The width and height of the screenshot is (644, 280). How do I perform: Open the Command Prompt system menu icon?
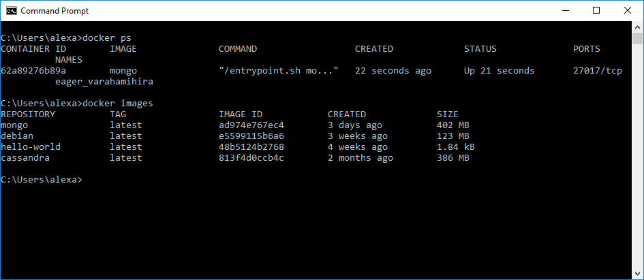[11, 11]
